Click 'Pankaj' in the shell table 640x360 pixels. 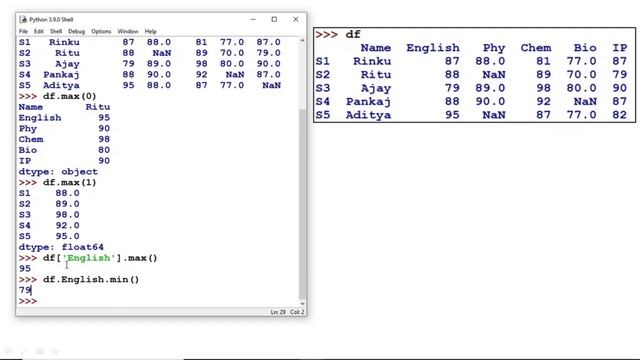tap(61, 75)
